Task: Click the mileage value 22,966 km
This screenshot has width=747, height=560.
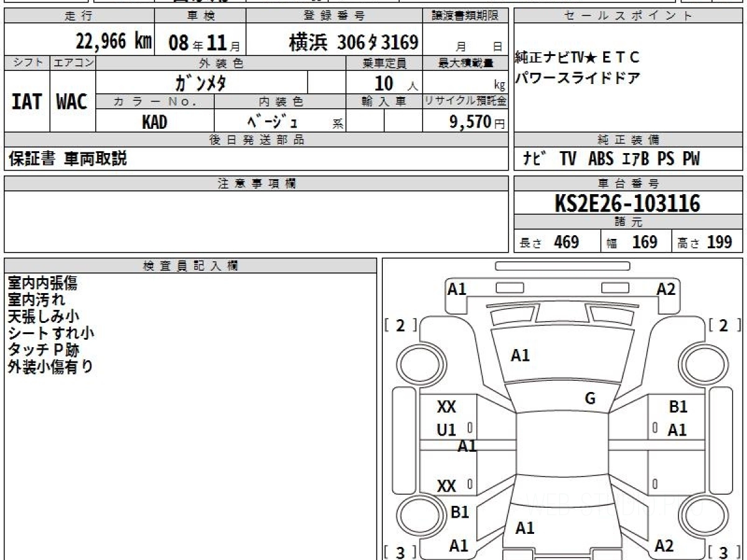Action: [113, 42]
